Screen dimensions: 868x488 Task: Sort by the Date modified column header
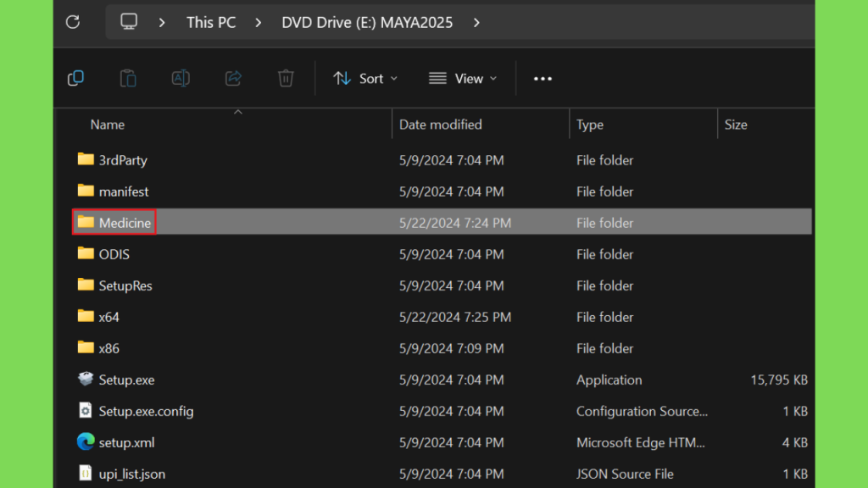[441, 125]
